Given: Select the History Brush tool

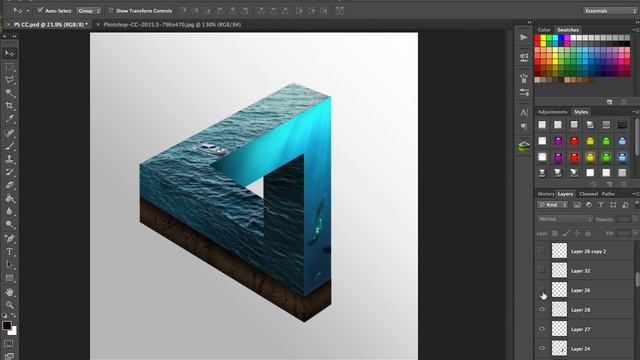Looking at the screenshot, I should (x=9, y=172).
